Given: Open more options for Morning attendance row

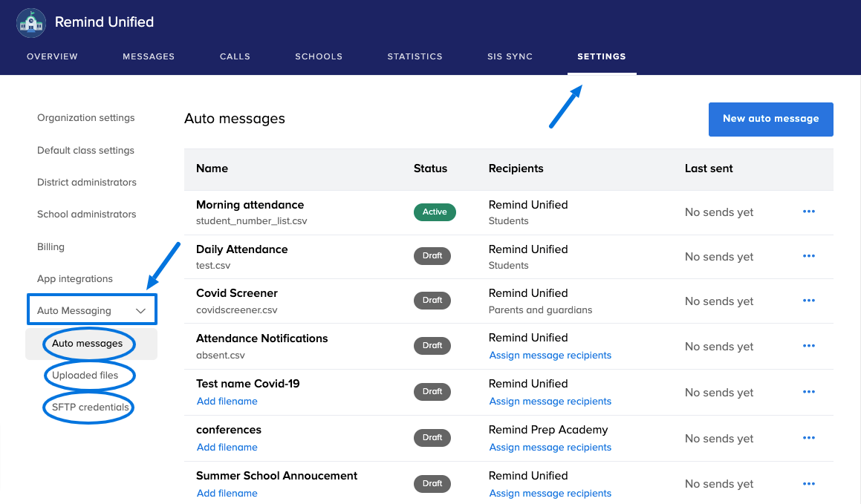Looking at the screenshot, I should coord(809,212).
